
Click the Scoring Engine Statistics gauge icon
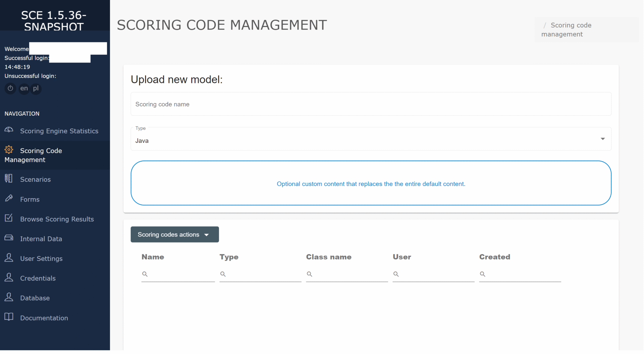coord(9,130)
